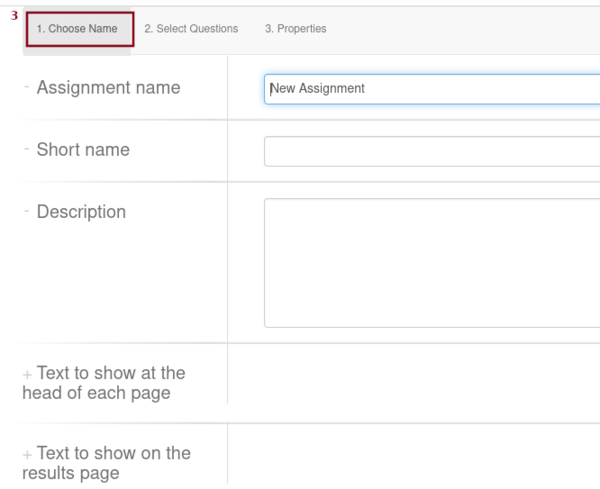The height and width of the screenshot is (489, 600).
Task: Collapse the Assignment name row minus icon
Action: pos(27,88)
